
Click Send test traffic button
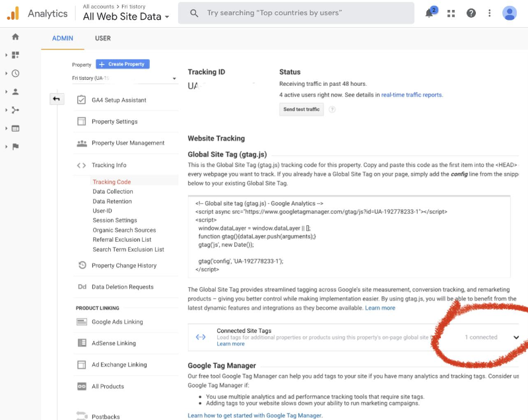tap(302, 110)
